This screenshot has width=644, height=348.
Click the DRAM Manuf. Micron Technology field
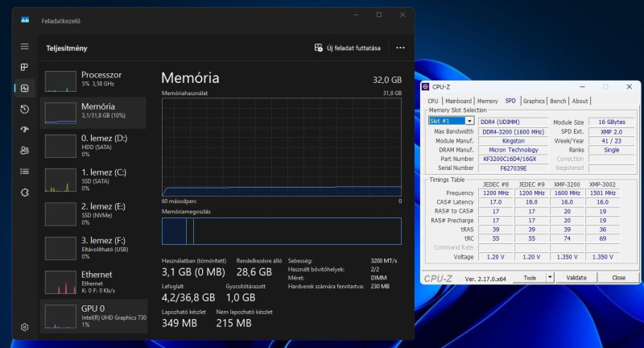pos(513,150)
